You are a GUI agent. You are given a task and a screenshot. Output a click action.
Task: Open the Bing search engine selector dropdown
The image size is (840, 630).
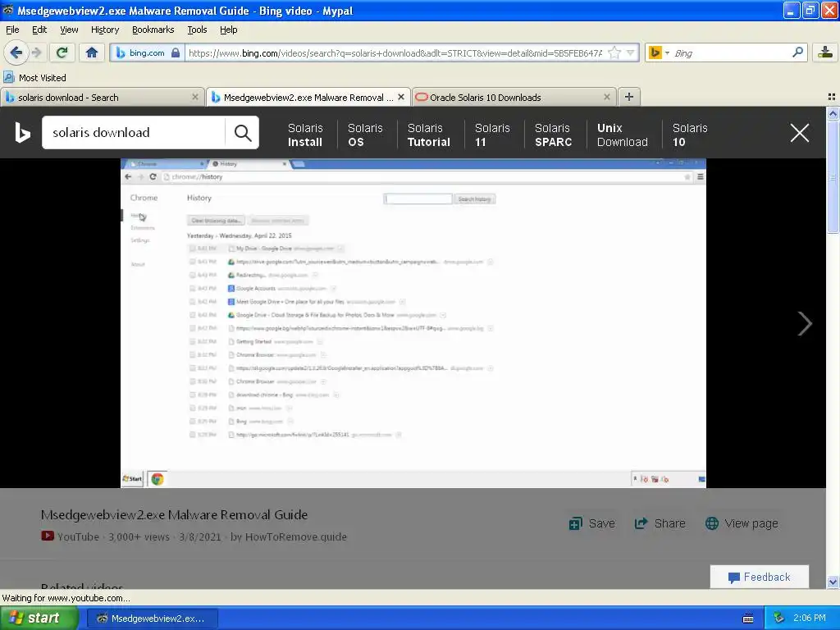(x=659, y=52)
